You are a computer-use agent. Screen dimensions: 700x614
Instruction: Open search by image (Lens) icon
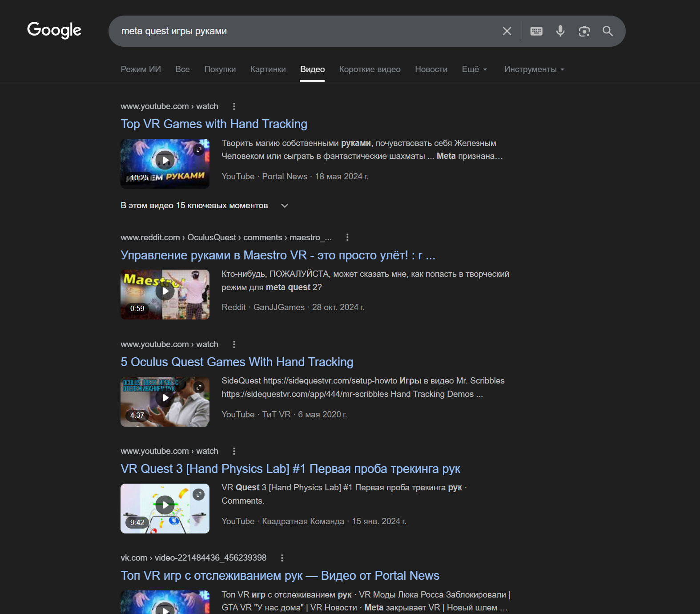[584, 31]
